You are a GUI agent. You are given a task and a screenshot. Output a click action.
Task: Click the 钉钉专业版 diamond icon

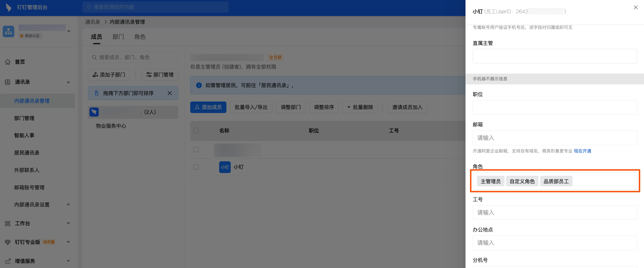[x=8, y=242]
